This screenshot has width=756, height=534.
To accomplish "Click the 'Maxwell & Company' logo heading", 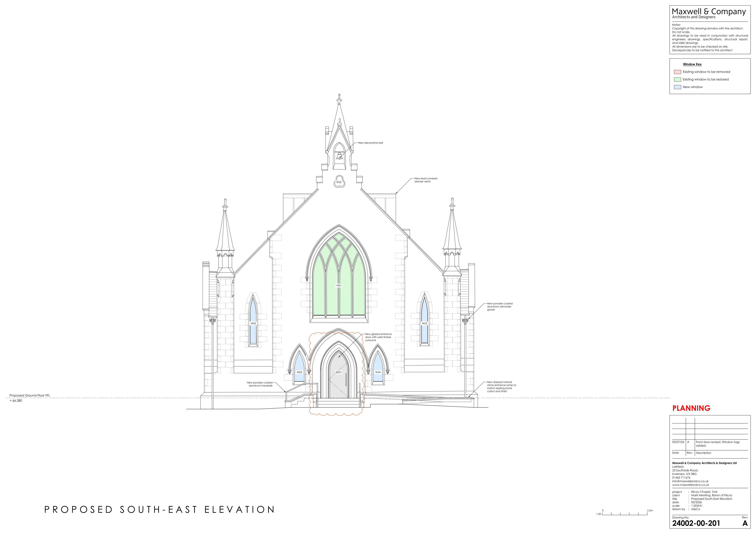I will pos(709,11).
